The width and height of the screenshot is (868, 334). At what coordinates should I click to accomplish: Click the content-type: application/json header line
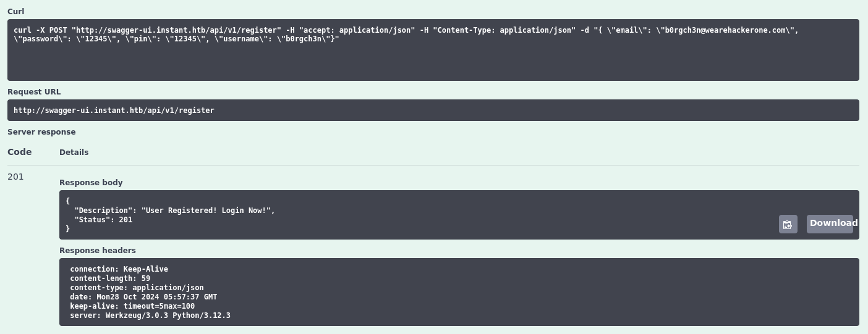(137, 288)
